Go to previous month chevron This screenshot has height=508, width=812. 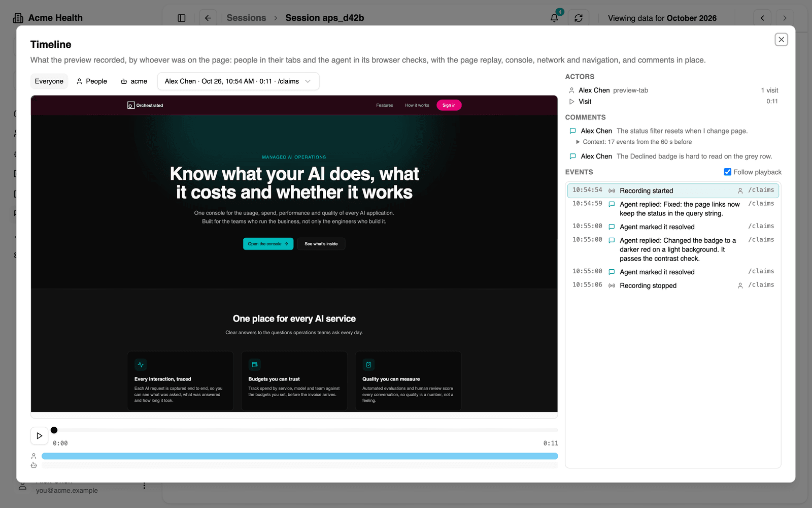[x=762, y=18]
